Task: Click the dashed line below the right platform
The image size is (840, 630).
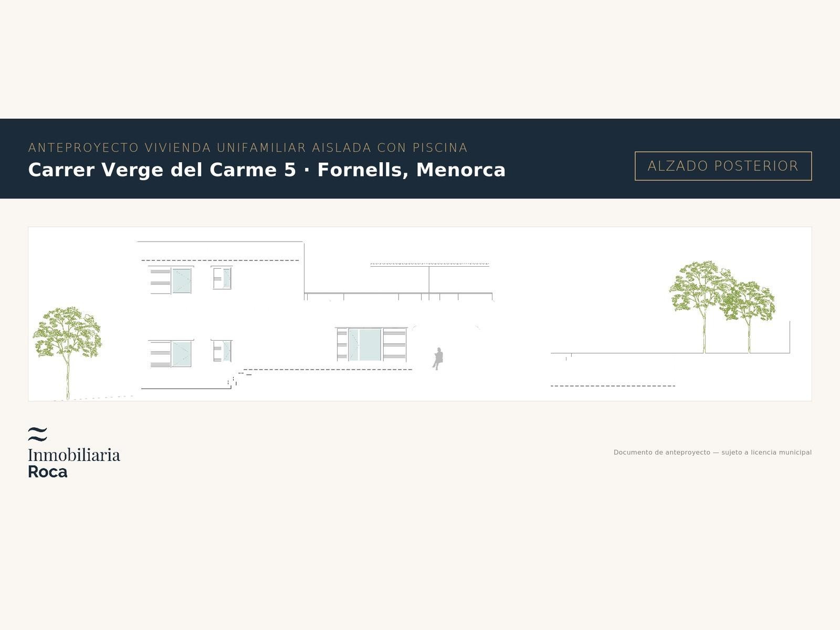Action: tap(613, 386)
